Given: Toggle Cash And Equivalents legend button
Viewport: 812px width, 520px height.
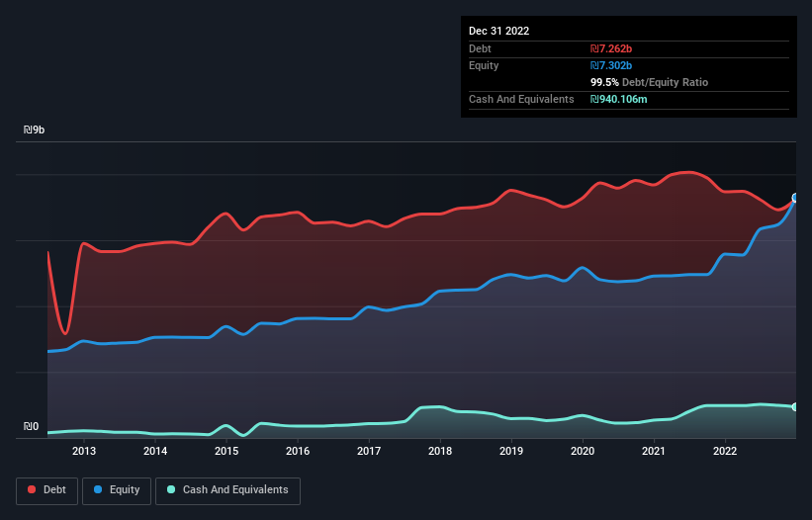Looking at the screenshot, I should (227, 490).
